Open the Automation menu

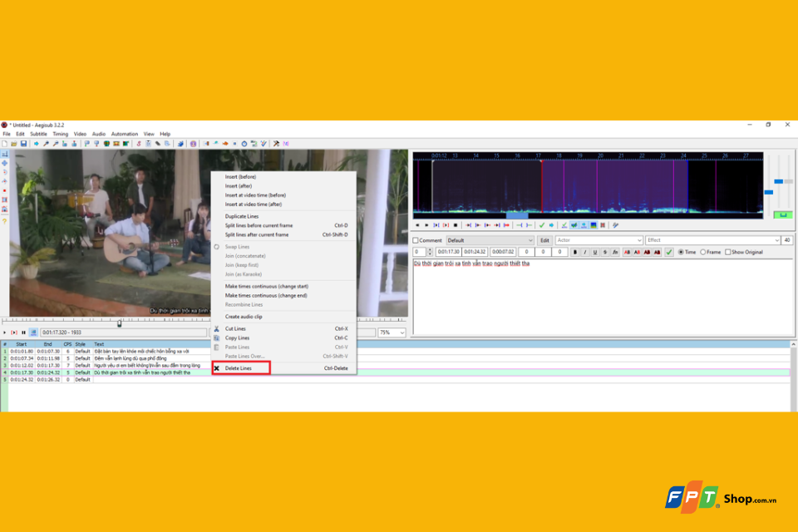click(x=124, y=134)
